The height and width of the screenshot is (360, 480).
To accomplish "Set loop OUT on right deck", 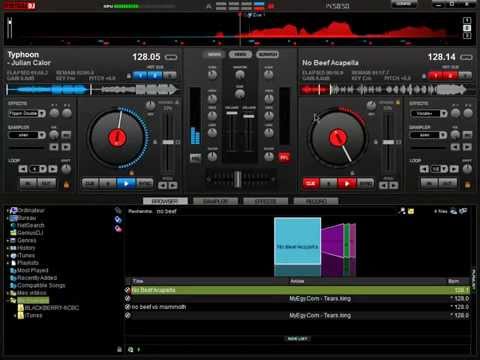I will point(448,184).
